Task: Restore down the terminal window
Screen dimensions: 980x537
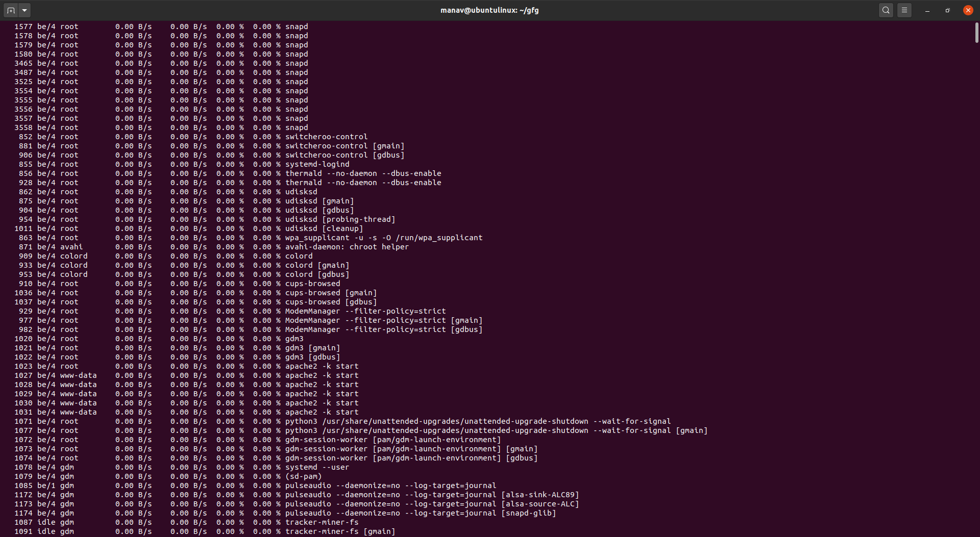Action: point(948,10)
